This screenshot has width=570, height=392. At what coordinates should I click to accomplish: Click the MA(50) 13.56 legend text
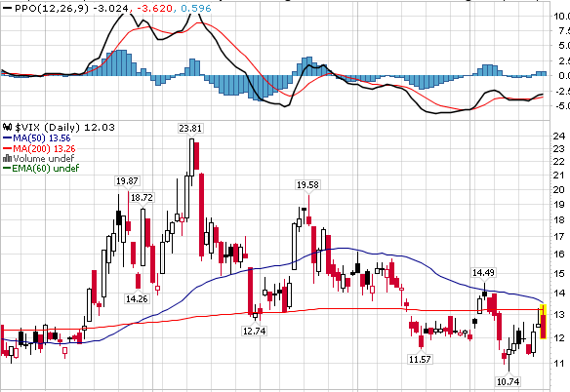pos(42,138)
